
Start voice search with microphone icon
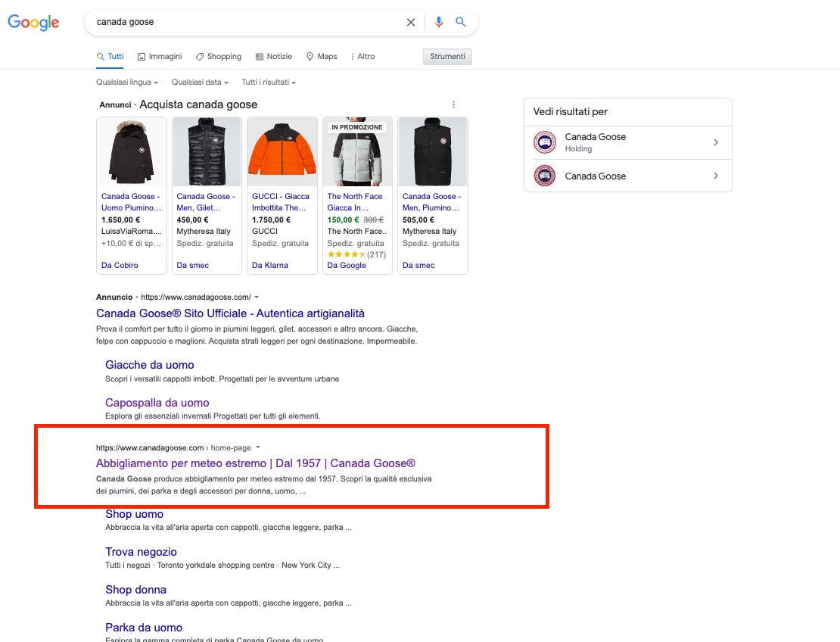439,22
